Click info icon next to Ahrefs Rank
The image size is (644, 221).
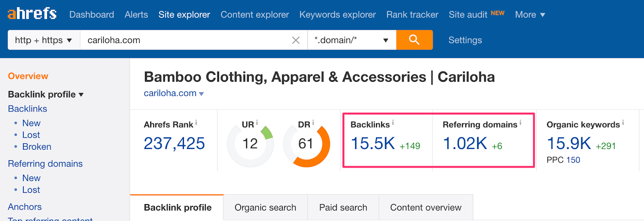coord(196,123)
